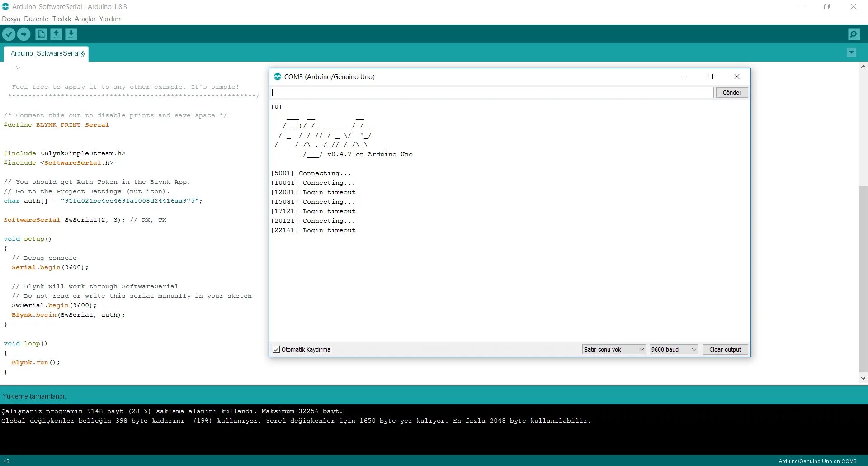Close the COM3 serial monitor window
868x466 pixels.
click(737, 76)
